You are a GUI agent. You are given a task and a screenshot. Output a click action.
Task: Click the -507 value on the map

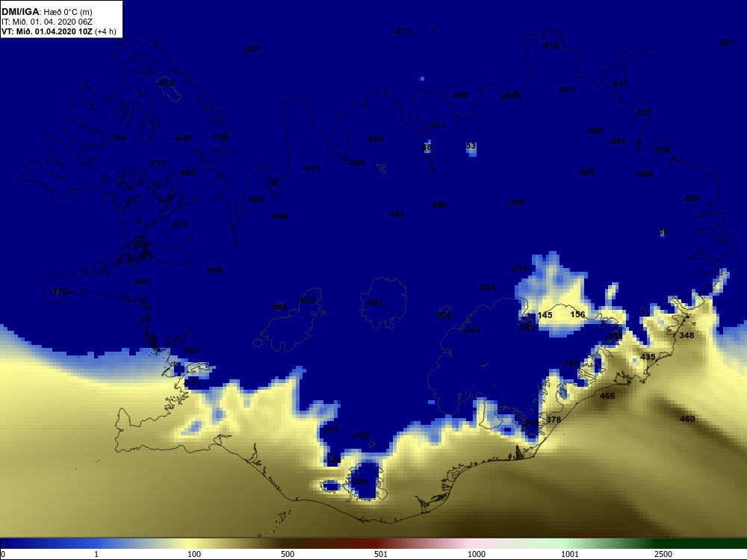[252, 49]
